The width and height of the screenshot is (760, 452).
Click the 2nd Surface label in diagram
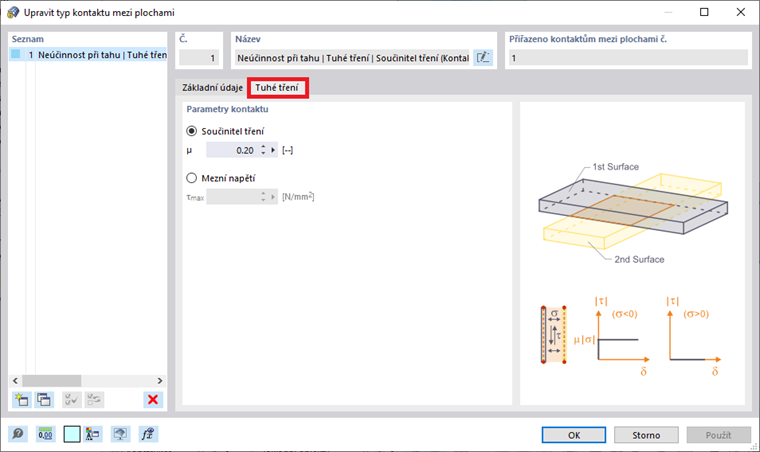click(x=639, y=259)
